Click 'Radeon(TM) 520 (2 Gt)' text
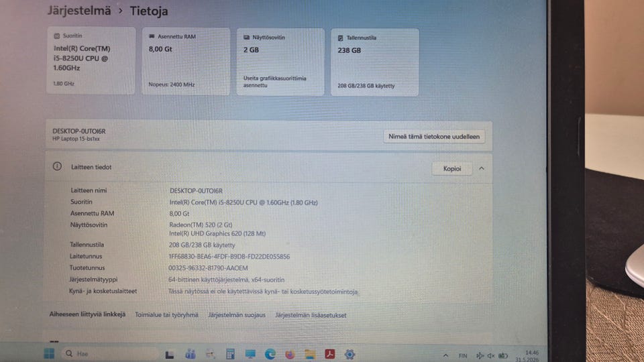The image size is (644, 362). tap(201, 225)
